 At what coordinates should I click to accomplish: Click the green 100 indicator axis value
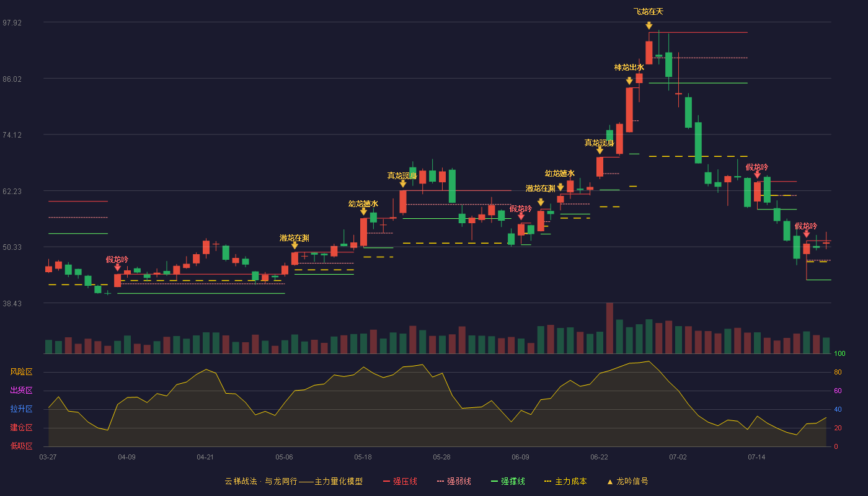839,354
